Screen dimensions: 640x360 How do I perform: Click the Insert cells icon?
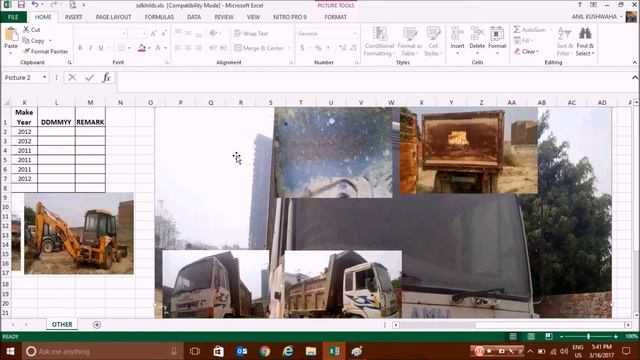(457, 33)
